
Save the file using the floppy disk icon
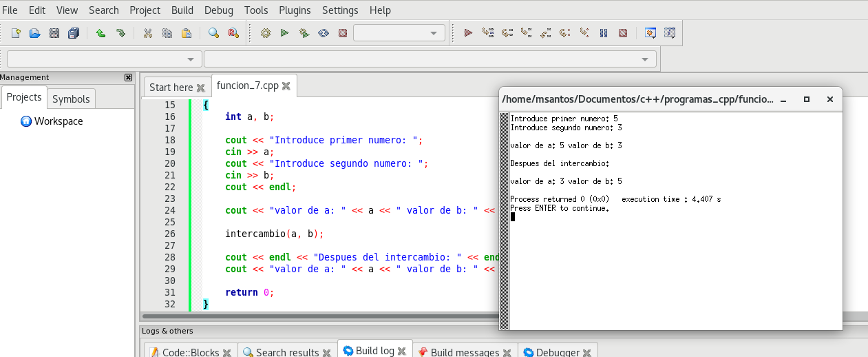click(x=54, y=33)
